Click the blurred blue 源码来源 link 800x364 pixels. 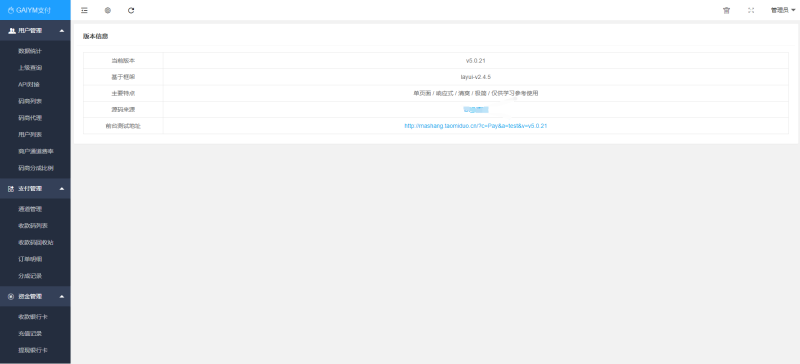click(x=476, y=109)
